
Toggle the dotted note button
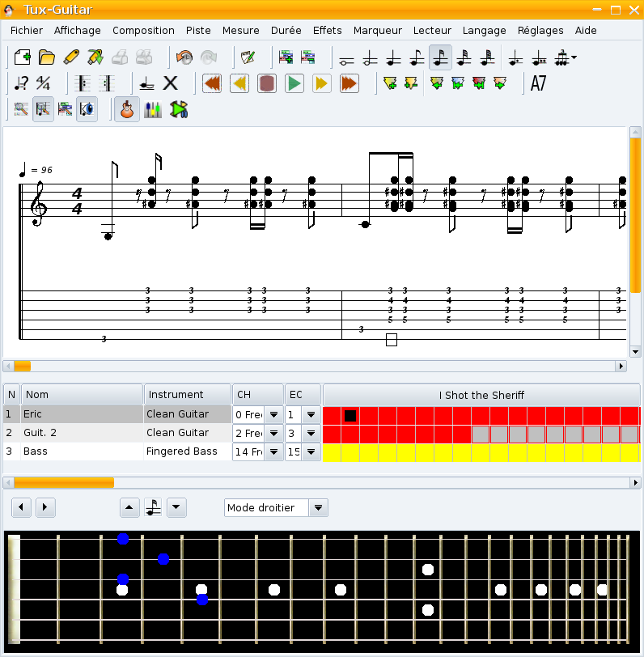(x=515, y=58)
